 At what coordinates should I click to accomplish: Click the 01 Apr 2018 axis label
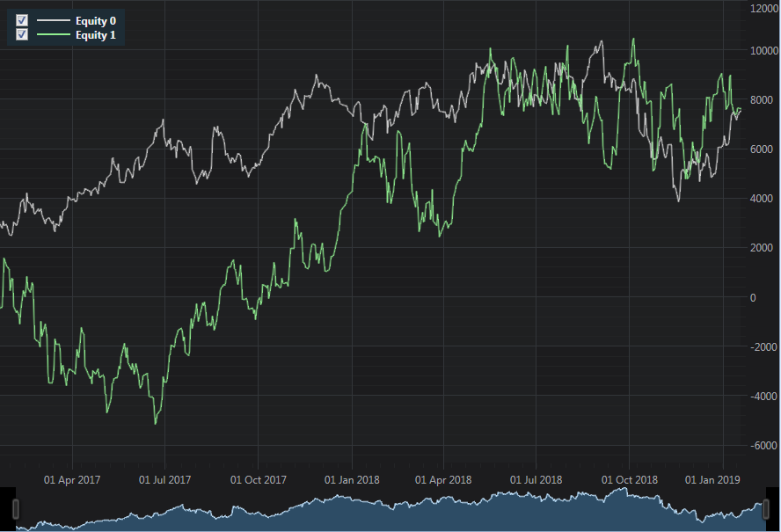point(443,480)
